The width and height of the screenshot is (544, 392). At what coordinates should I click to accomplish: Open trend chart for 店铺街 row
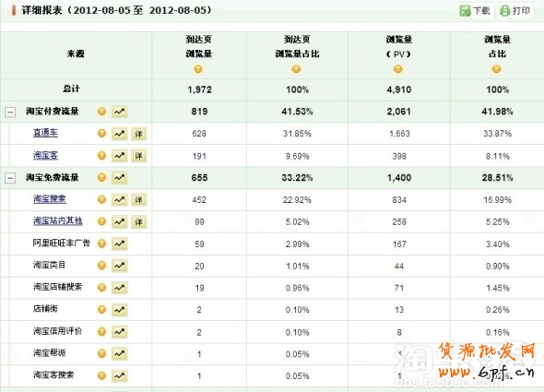pyautogui.click(x=120, y=310)
